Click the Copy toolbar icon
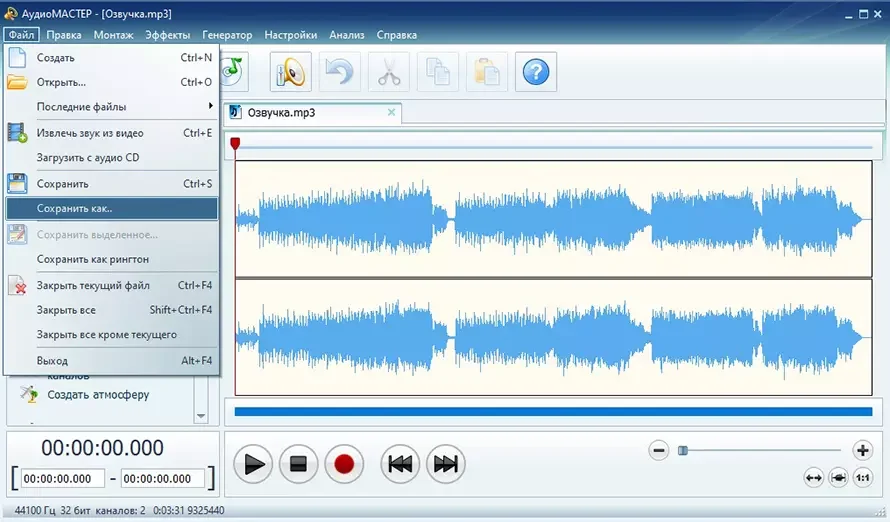The image size is (890, 522). coord(438,71)
